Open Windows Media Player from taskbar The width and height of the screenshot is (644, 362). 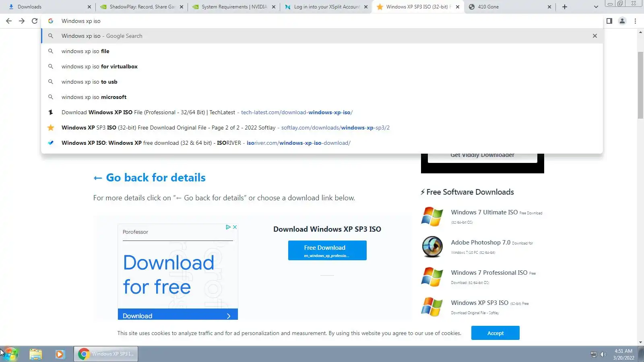coord(60,354)
